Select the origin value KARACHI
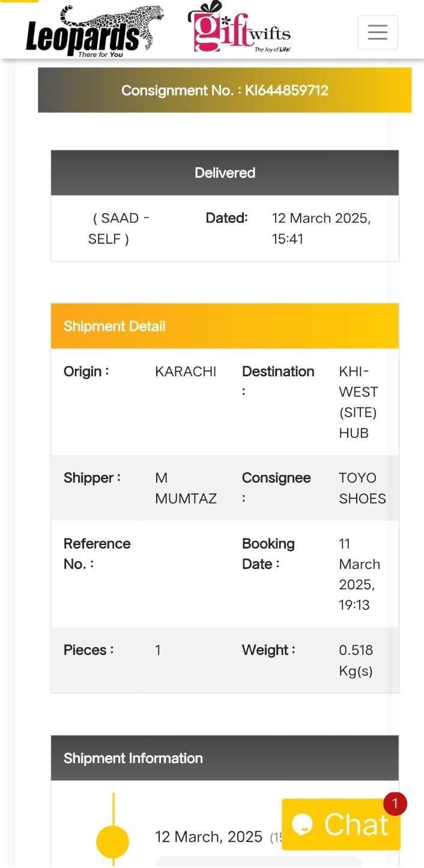The width and height of the screenshot is (424, 868). [186, 372]
